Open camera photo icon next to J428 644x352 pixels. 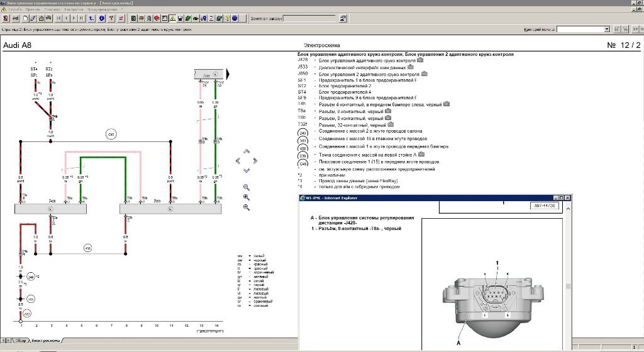tap(420, 60)
